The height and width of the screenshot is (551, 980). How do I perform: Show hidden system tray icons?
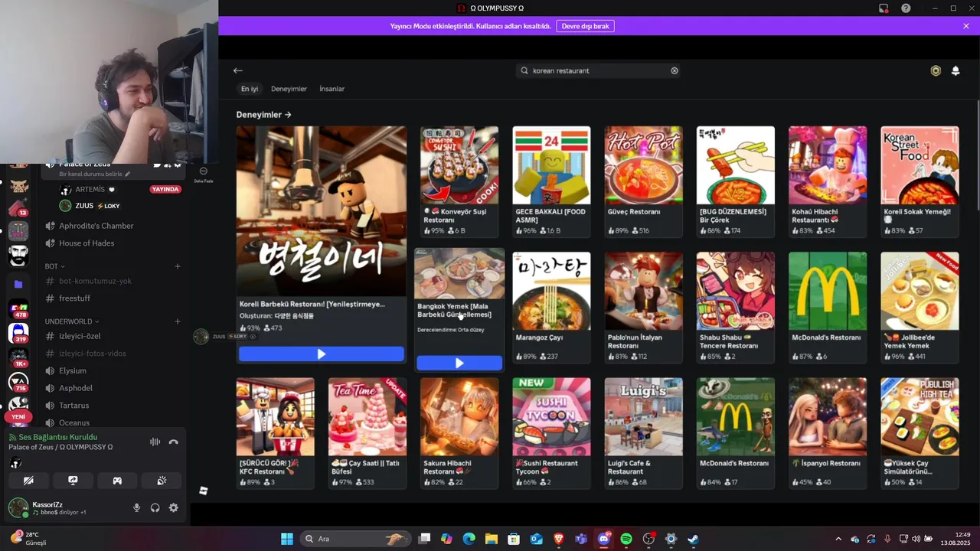click(838, 539)
